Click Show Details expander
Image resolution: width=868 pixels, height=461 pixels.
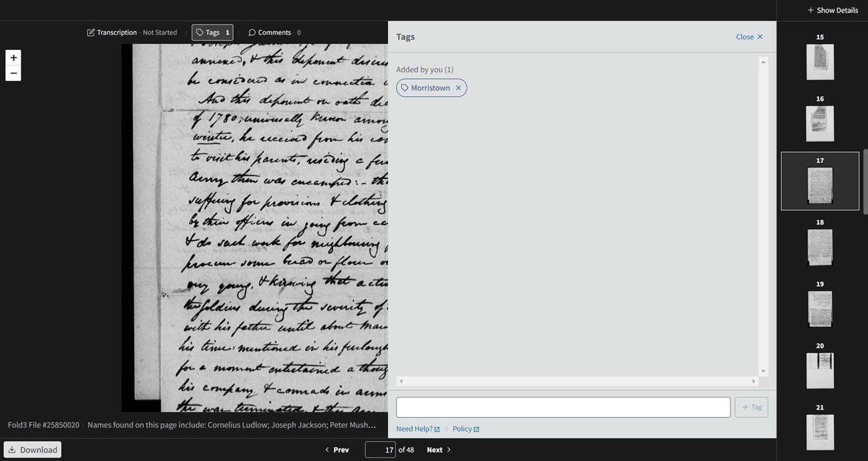point(833,10)
